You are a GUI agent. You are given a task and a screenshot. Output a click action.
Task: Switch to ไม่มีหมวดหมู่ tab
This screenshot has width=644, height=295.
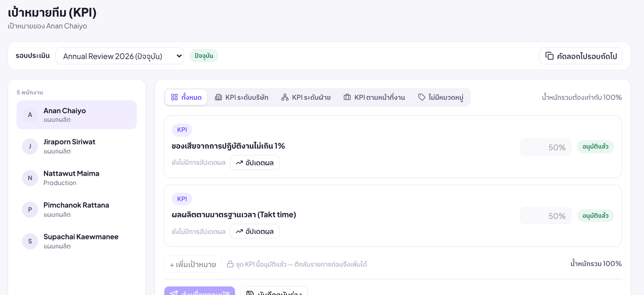coord(441,97)
